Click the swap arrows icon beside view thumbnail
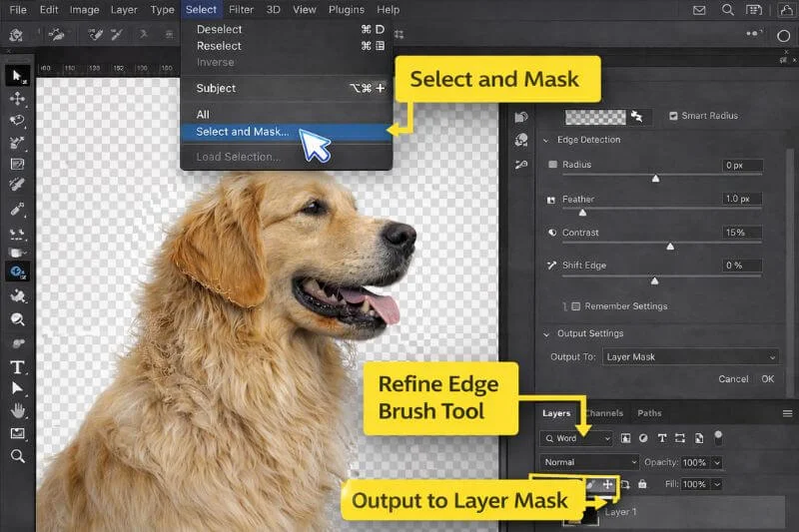 [636, 116]
